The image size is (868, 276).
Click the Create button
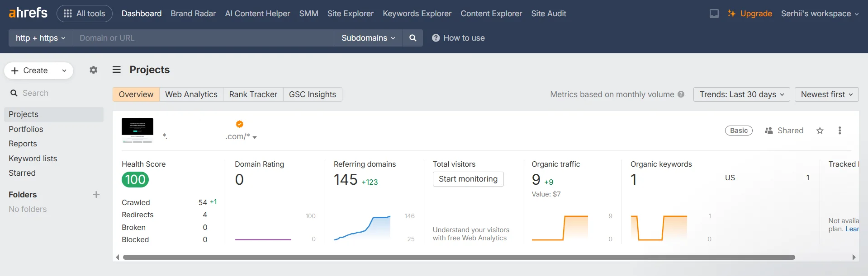(29, 70)
